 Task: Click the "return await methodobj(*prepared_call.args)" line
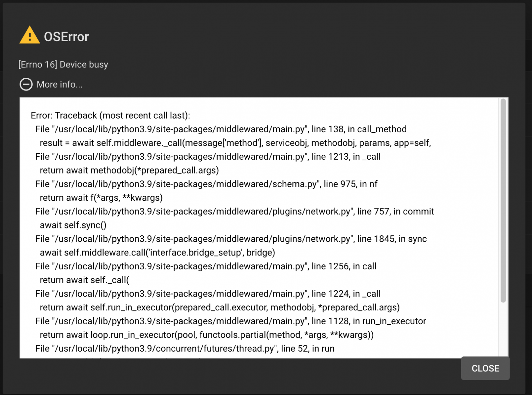129,170
